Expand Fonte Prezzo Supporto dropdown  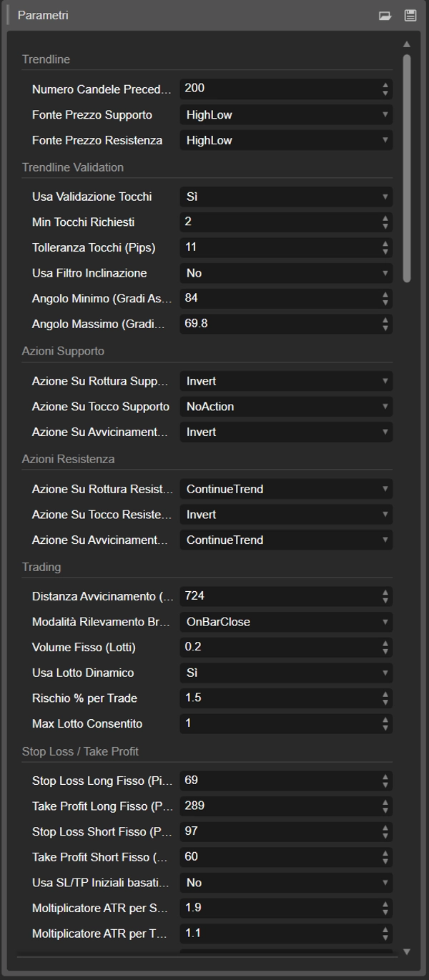pyautogui.click(x=286, y=115)
